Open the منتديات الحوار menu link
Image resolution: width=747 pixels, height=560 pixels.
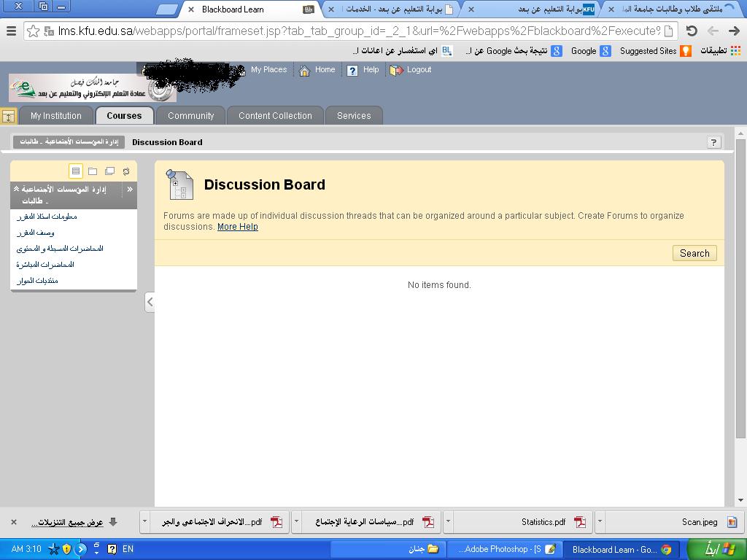point(38,281)
